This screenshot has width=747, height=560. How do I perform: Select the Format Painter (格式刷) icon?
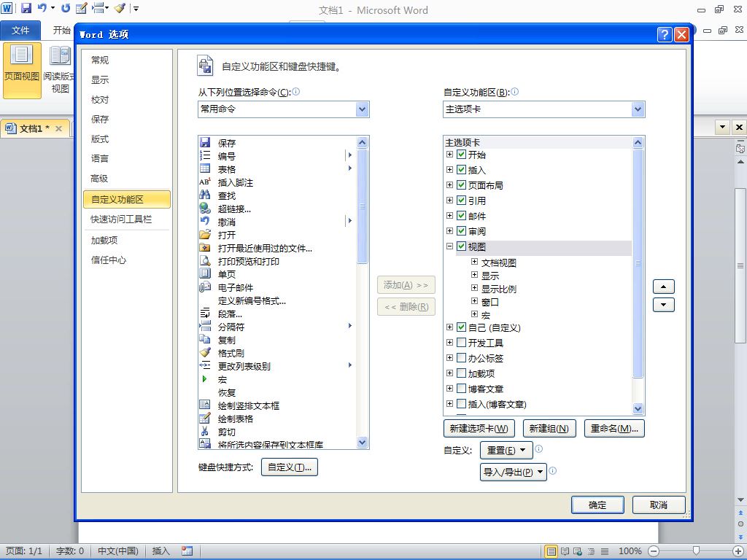point(205,352)
